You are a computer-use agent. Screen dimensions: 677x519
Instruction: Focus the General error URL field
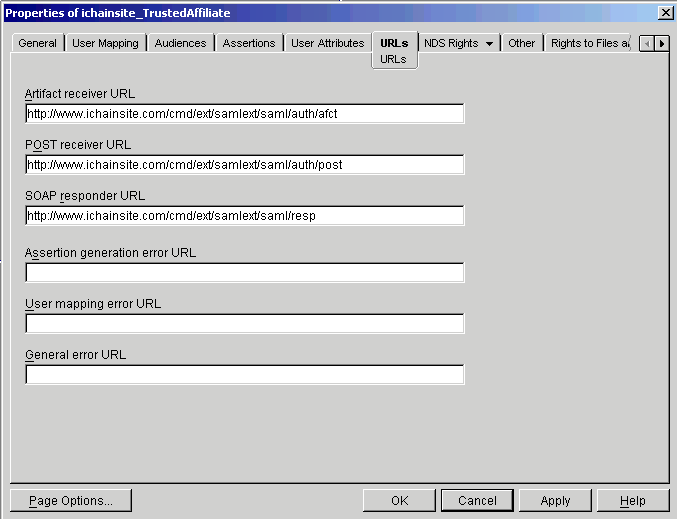(245, 374)
